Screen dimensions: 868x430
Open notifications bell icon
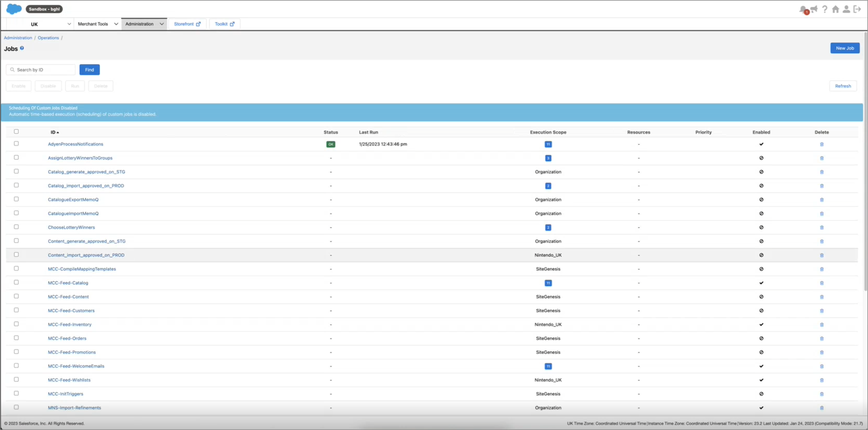coord(803,10)
